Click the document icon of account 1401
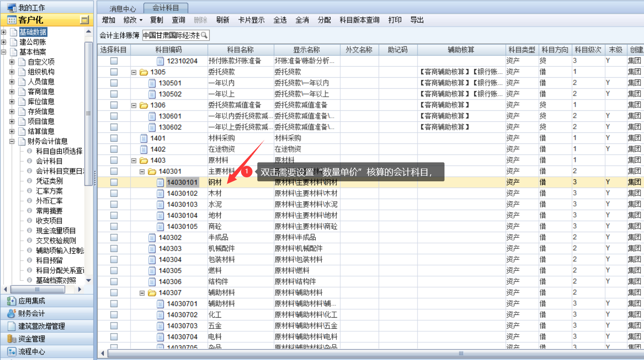Viewport: 644px width, 360px height. [143, 138]
